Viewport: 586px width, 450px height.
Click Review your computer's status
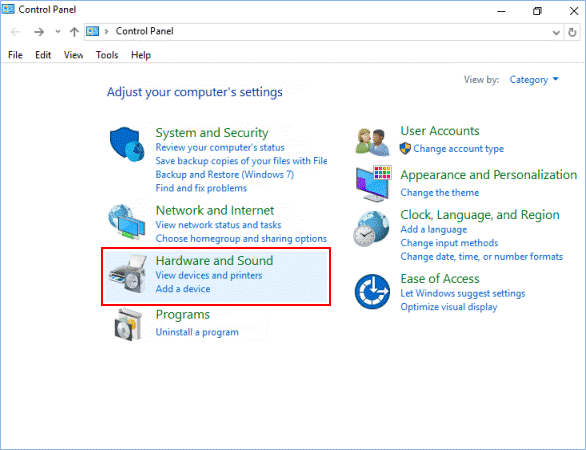(x=220, y=147)
